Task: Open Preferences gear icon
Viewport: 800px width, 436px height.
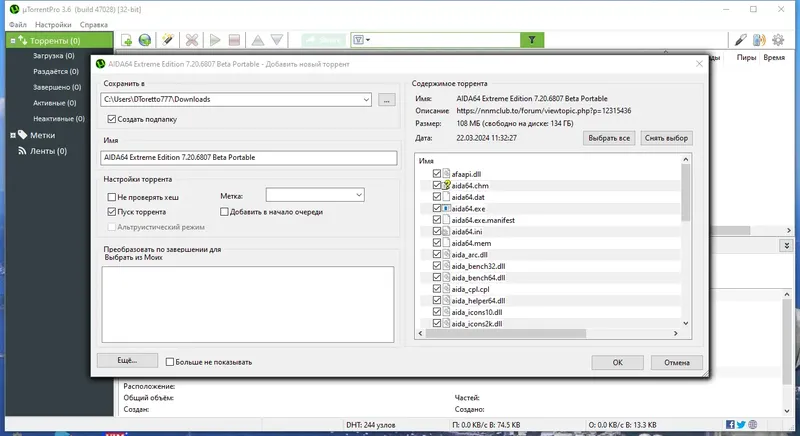Action: click(778, 40)
